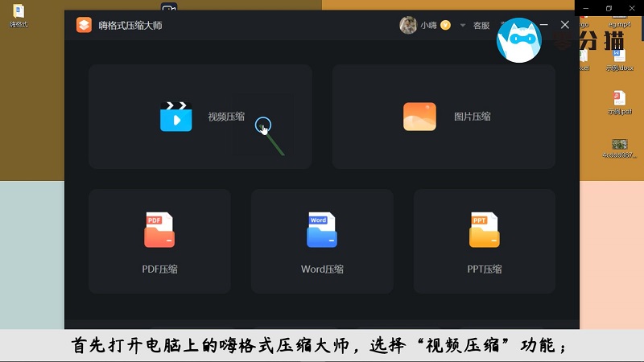644x362 pixels.
Task: Click the Word压缩 text label
Action: coord(322,269)
